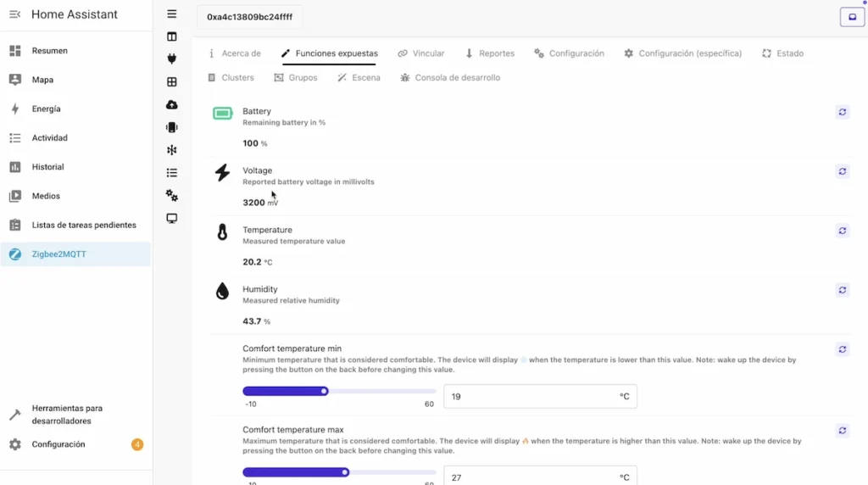
Task: Click the double-gear settings icon in navigation
Action: click(x=172, y=196)
